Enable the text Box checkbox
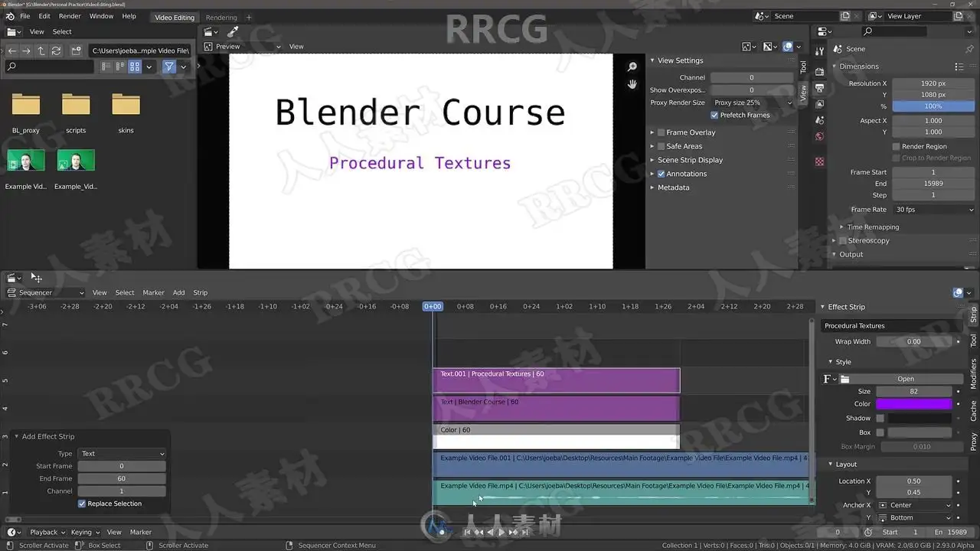 [880, 432]
